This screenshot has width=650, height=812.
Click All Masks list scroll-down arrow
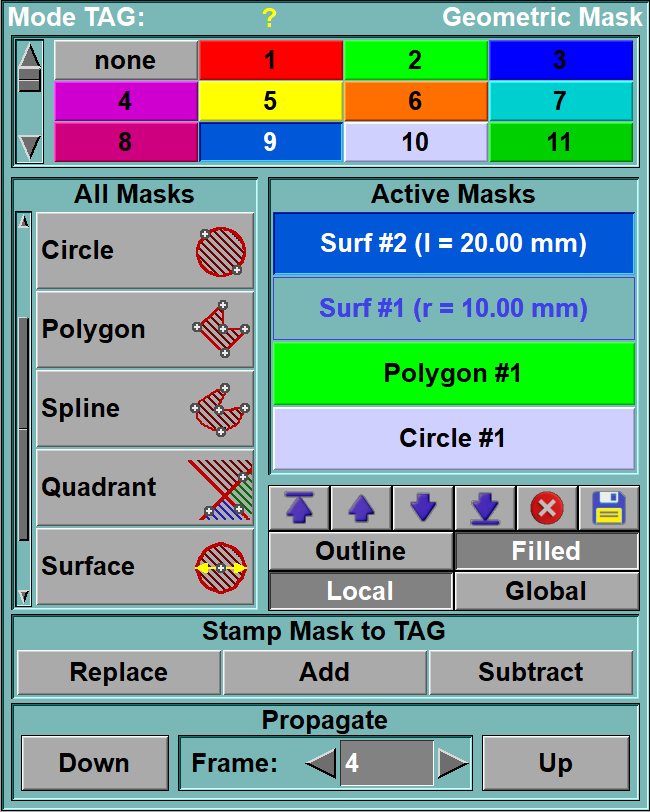tap(24, 597)
